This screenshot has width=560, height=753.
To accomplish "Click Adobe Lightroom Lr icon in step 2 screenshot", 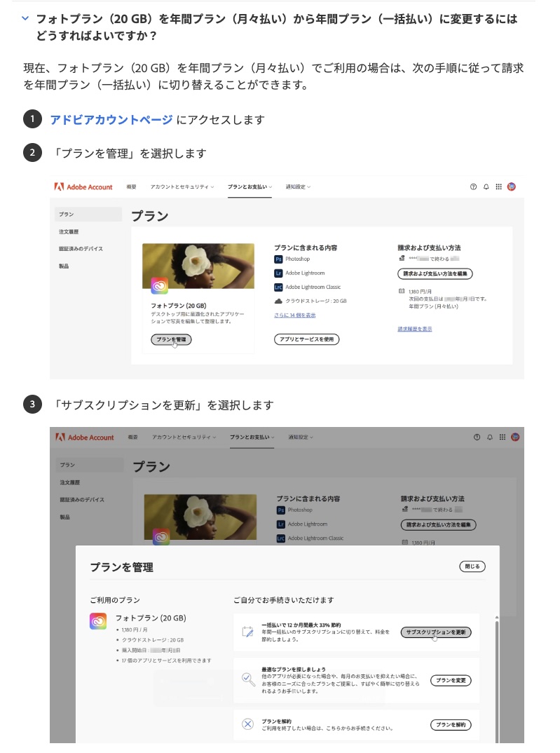I will 278,273.
